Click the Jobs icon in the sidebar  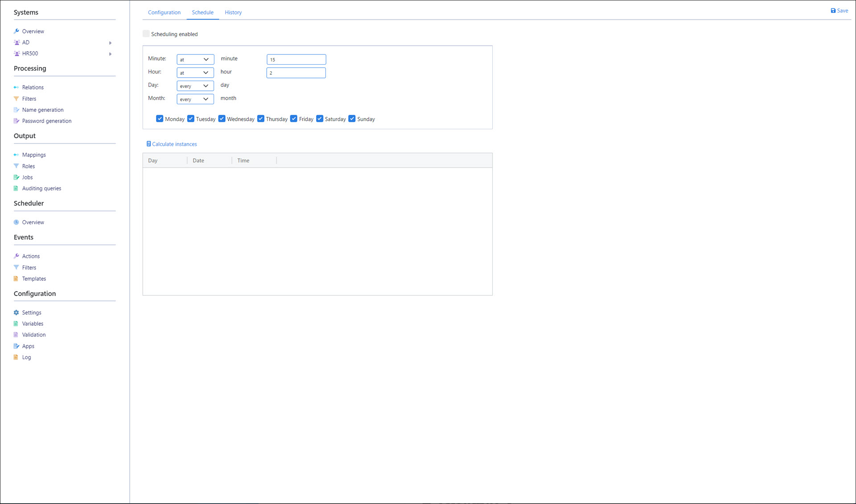pyautogui.click(x=16, y=177)
